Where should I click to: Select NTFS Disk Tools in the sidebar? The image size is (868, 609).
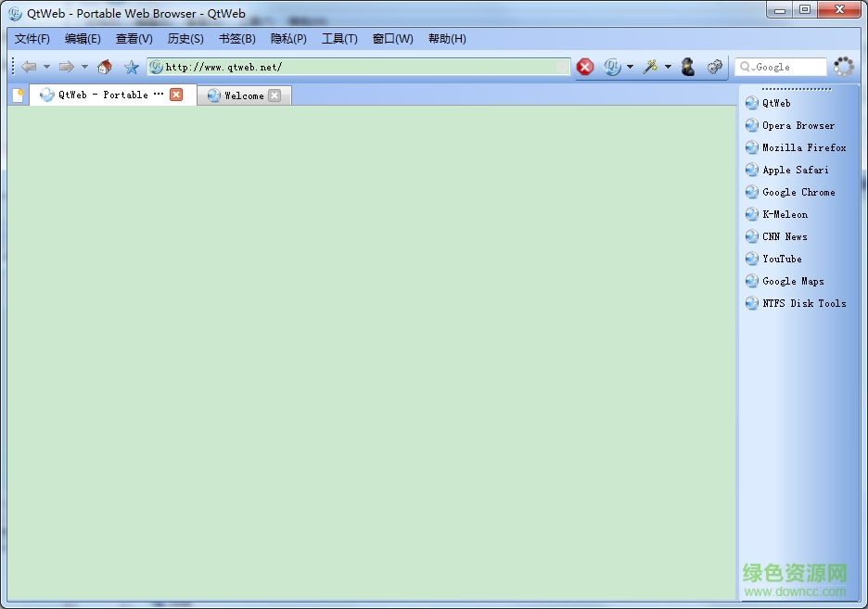[x=805, y=303]
